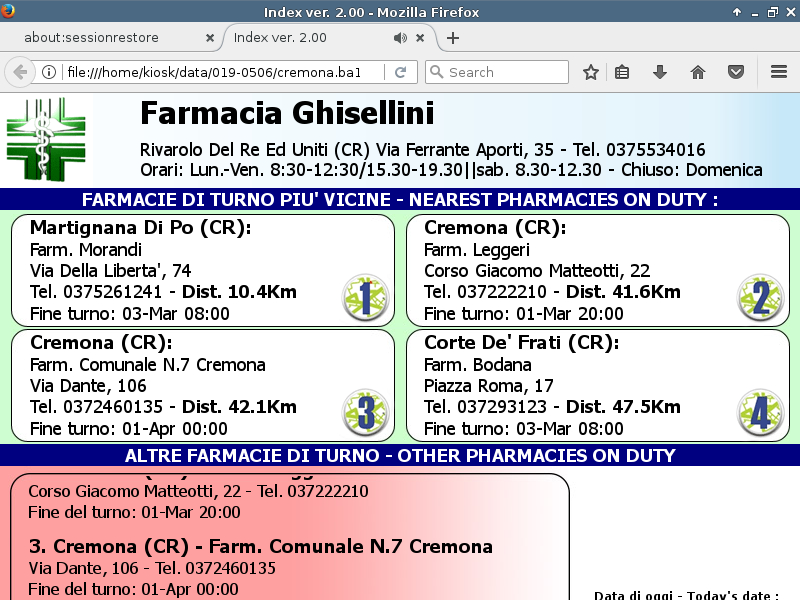Image resolution: width=800 pixels, height=600 pixels.
Task: Close the about:sessionrestore tab
Action: coord(209,38)
